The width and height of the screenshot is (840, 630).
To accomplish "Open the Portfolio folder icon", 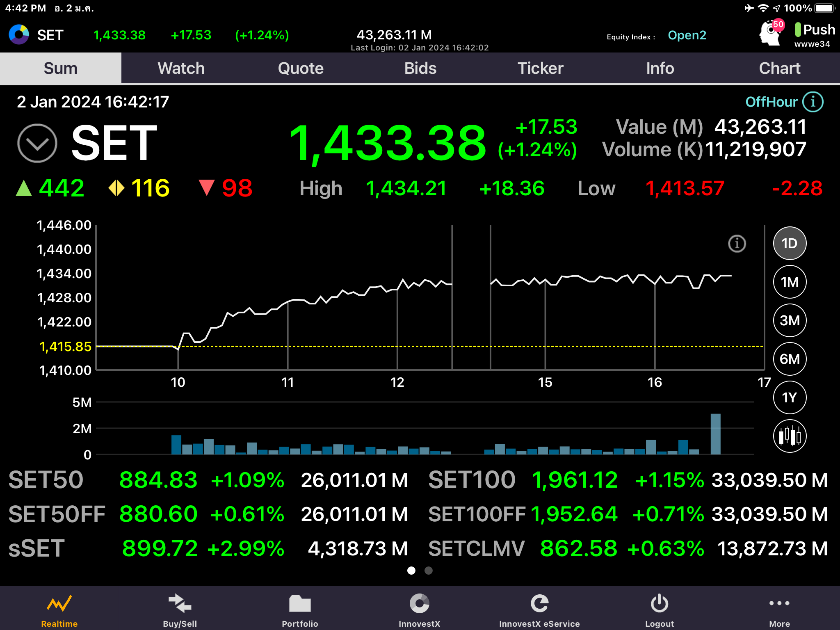I will [300, 604].
